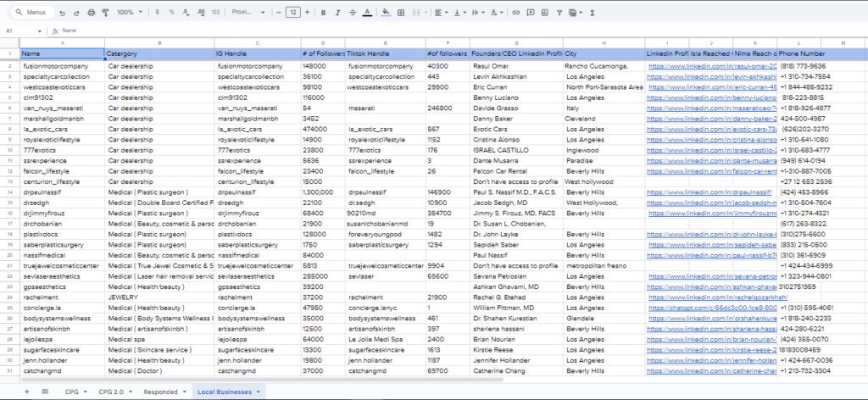Open the all sheets list icon
The height and width of the screenshot is (400, 868).
pyautogui.click(x=45, y=392)
